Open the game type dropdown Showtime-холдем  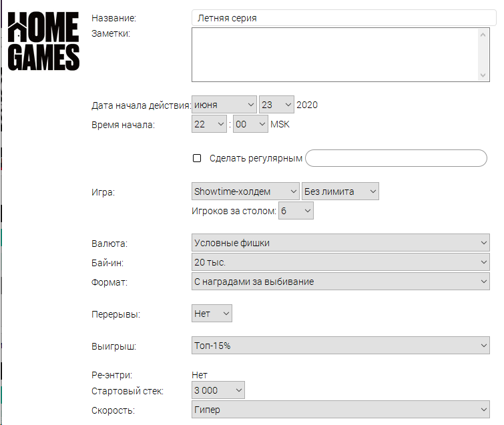(246, 191)
